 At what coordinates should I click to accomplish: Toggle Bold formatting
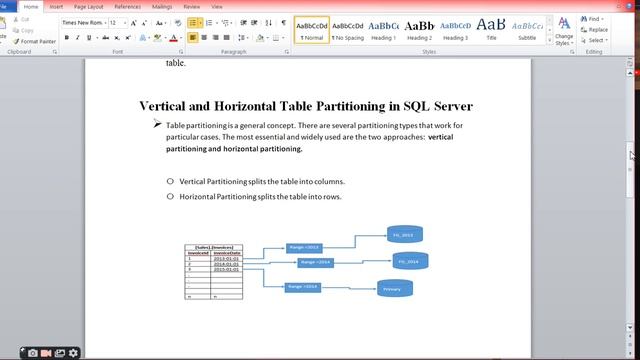pos(67,38)
